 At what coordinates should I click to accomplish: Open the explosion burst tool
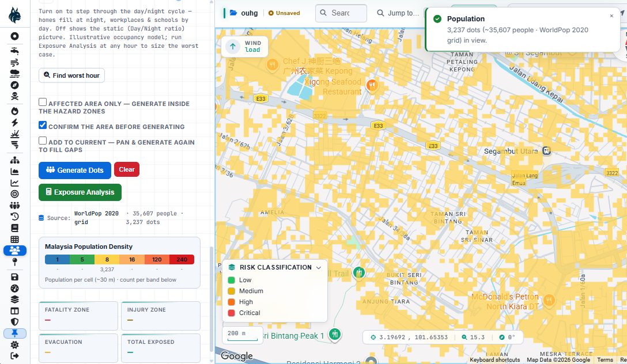[15, 134]
